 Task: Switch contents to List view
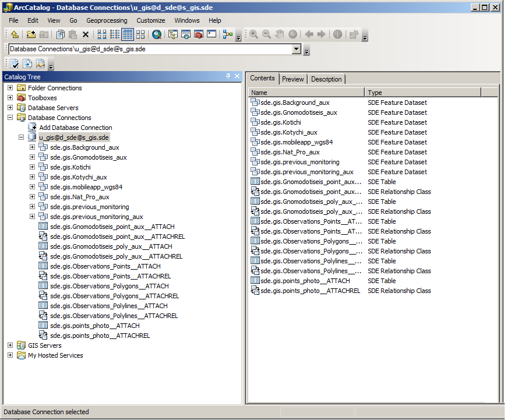pyautogui.click(x=114, y=34)
